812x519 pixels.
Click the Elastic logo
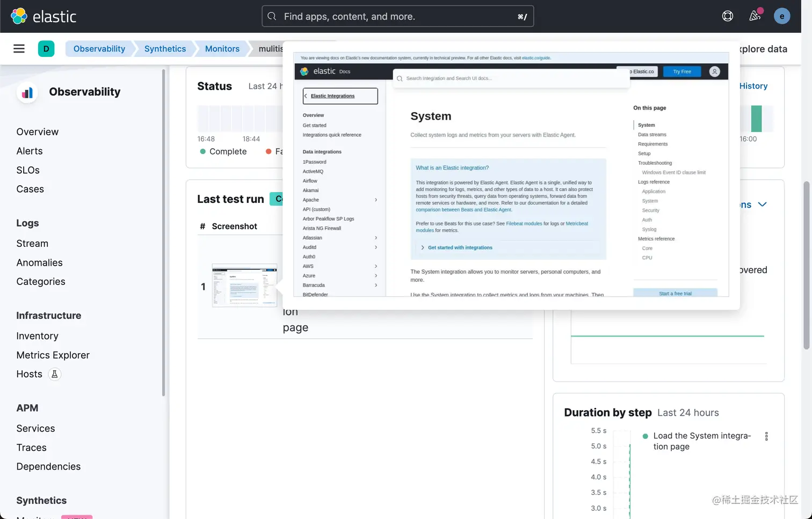coord(44,16)
